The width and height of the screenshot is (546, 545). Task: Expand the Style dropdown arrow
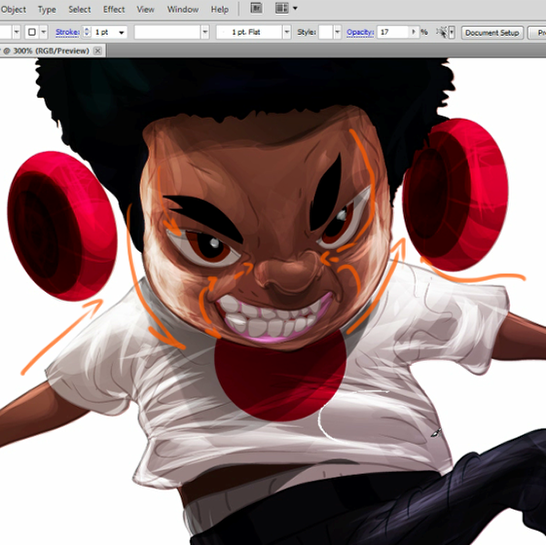tap(337, 32)
